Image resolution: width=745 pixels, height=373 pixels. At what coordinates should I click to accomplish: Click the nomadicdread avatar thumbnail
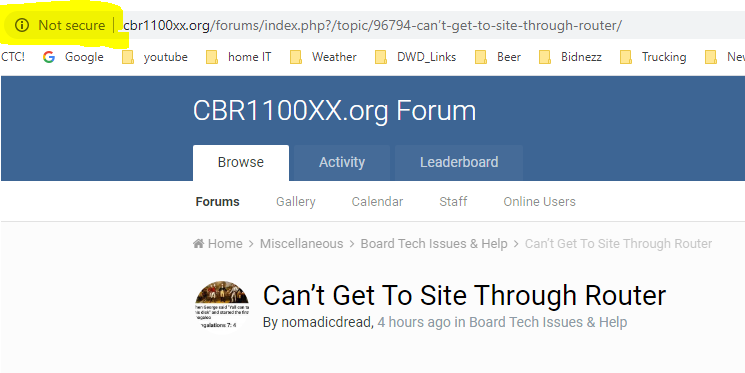pos(222,306)
